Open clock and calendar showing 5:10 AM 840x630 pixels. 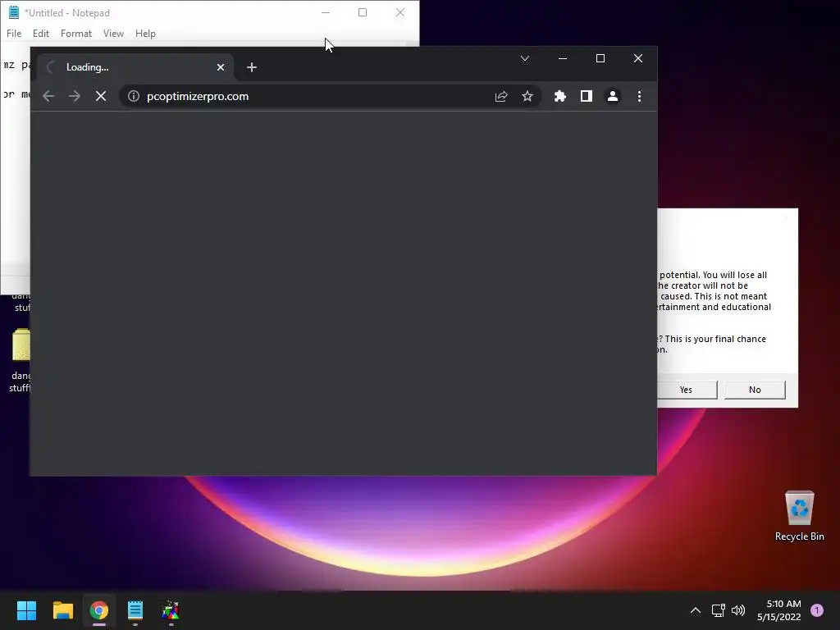point(779,610)
